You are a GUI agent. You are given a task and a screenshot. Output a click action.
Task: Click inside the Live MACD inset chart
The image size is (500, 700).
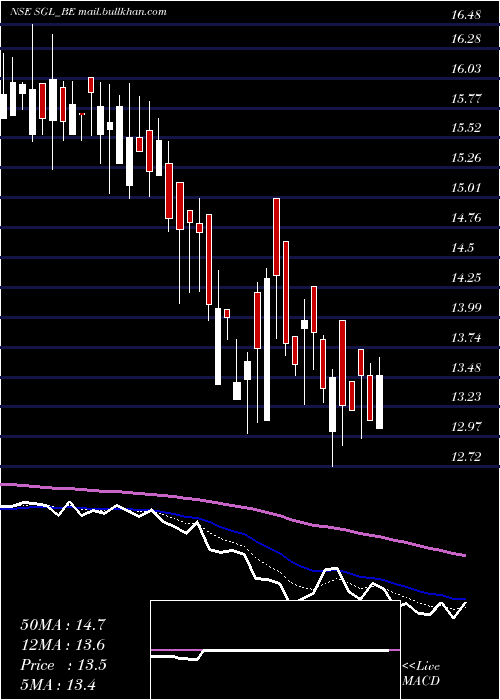point(275,650)
